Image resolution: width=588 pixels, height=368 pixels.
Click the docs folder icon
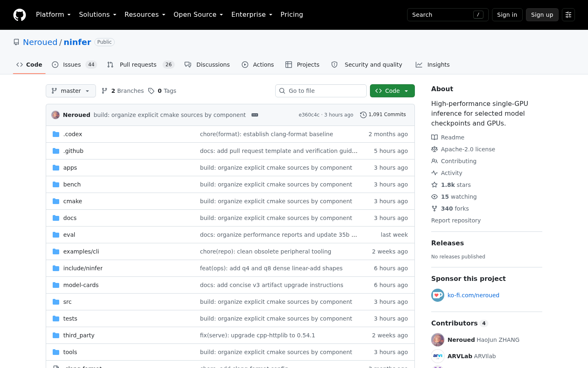pos(56,218)
